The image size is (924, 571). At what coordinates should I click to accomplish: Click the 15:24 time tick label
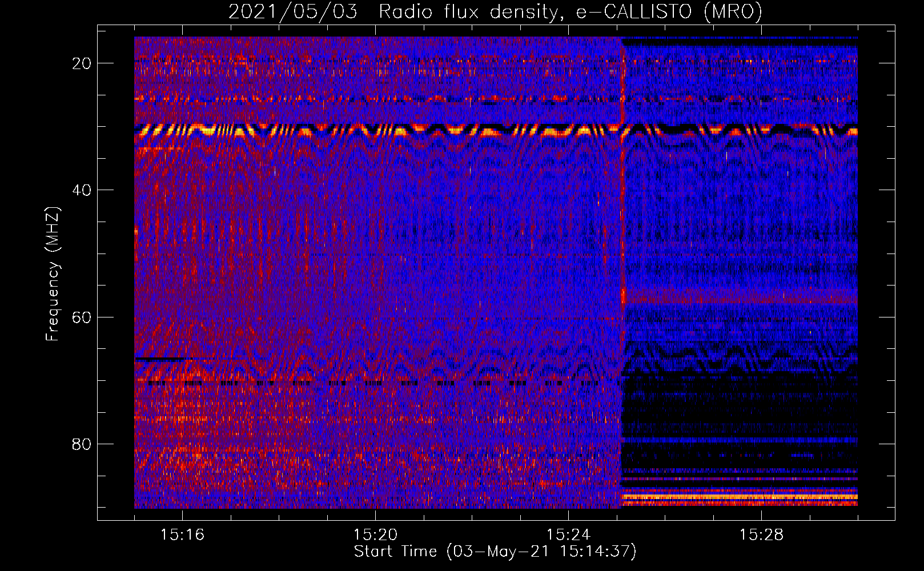(x=568, y=535)
